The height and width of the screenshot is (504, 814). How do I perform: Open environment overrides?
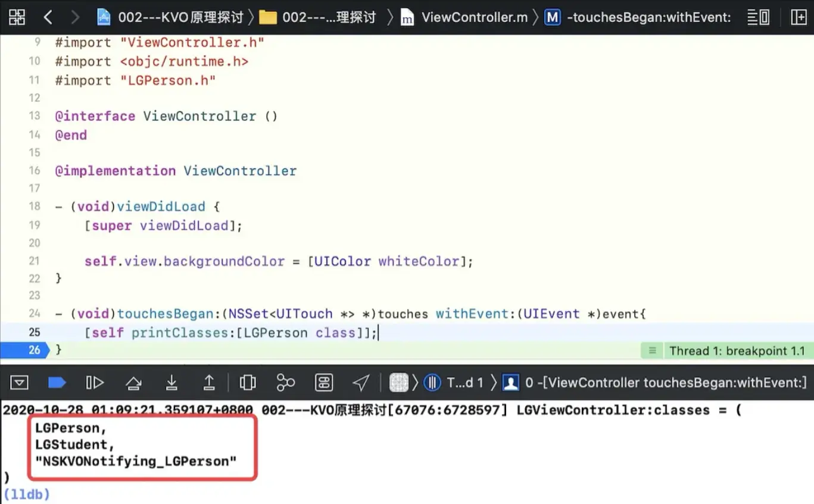[x=323, y=382]
